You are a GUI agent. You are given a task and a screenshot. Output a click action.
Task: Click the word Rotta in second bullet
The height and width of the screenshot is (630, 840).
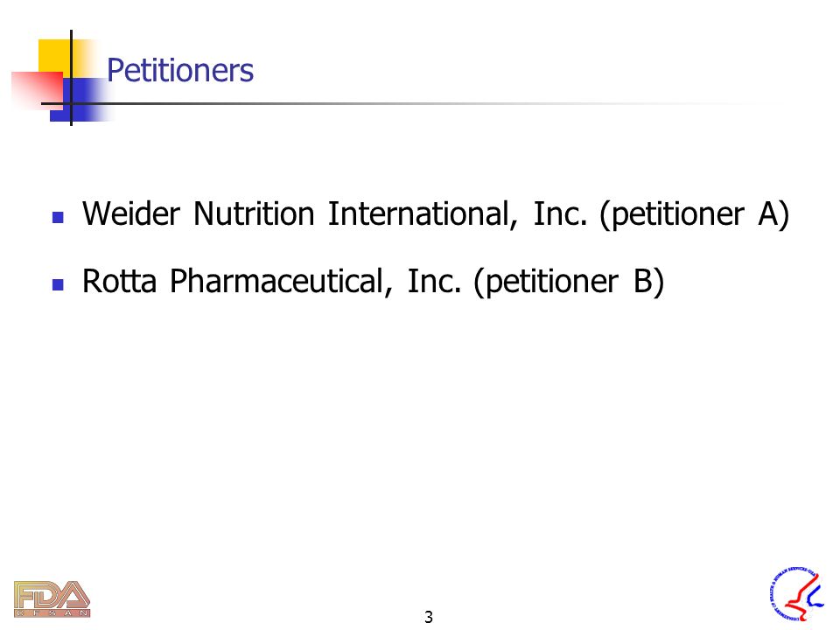[120, 281]
